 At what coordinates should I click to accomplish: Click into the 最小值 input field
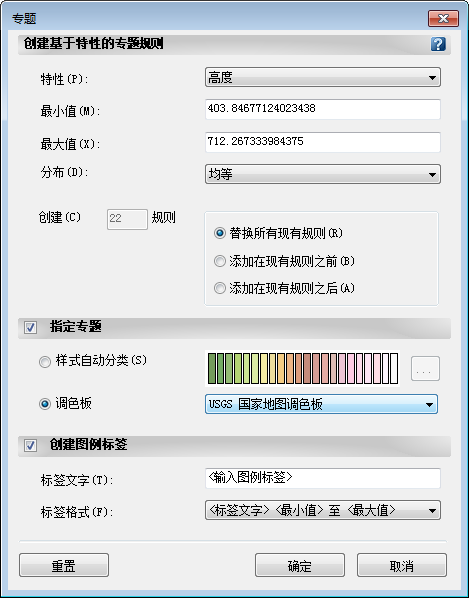(x=323, y=109)
